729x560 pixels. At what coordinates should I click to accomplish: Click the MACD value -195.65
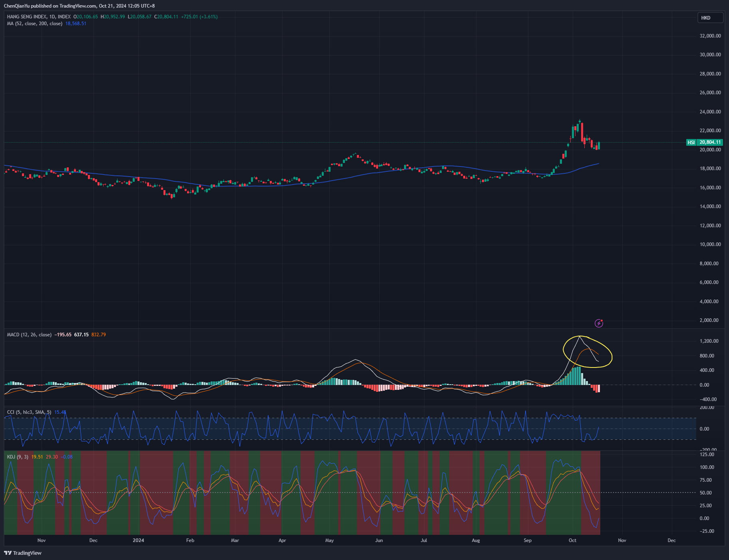click(63, 335)
